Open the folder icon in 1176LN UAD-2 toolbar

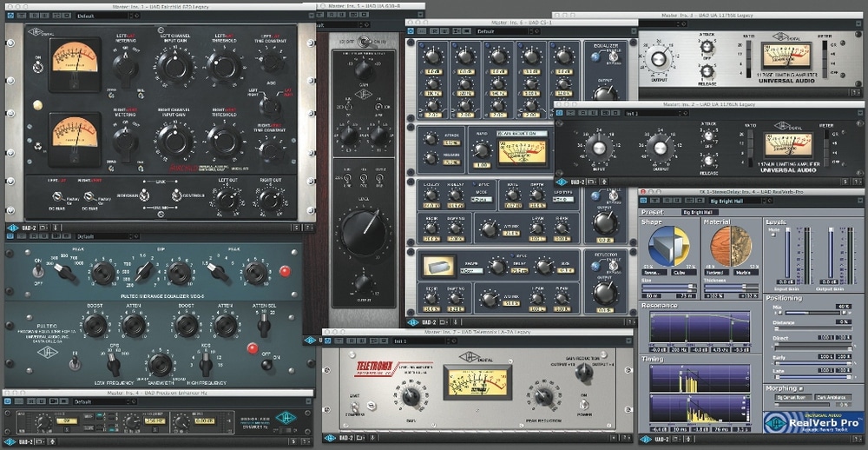click(594, 182)
